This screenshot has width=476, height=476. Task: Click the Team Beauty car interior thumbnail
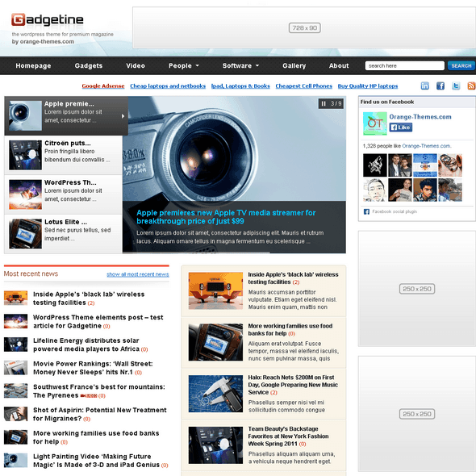click(x=215, y=445)
